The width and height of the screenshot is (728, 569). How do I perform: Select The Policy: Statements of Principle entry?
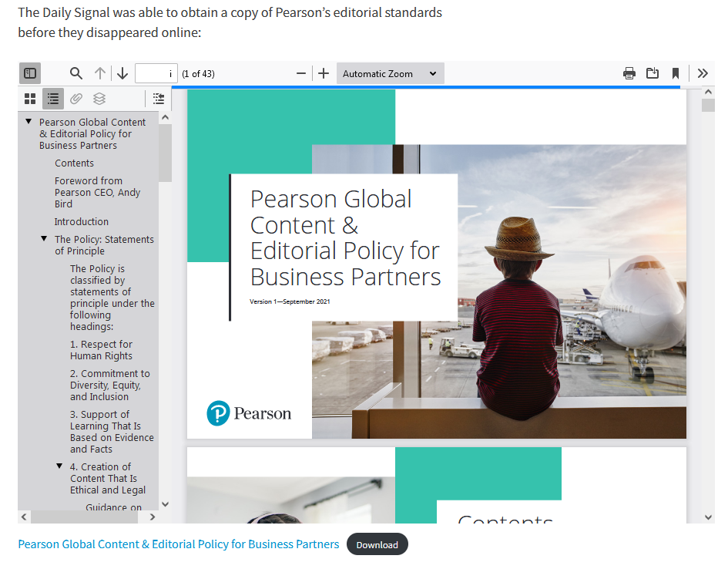(104, 244)
